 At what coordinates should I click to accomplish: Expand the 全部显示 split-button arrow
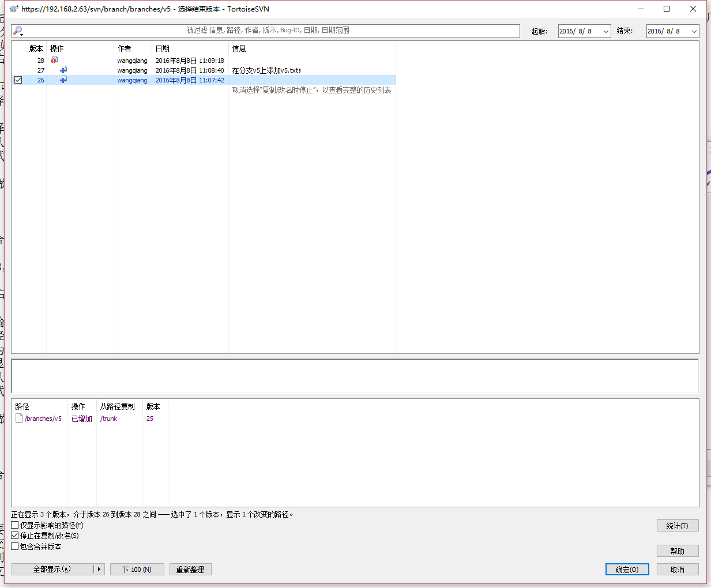tap(99, 570)
